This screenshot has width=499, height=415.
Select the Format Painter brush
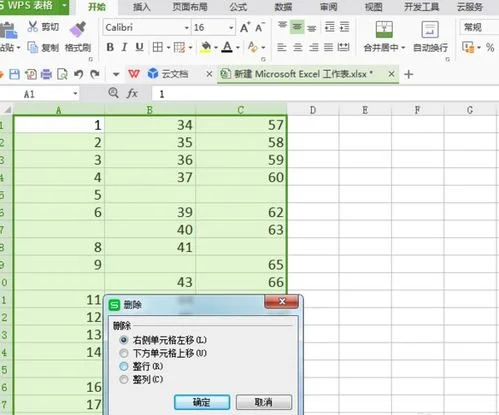click(78, 29)
